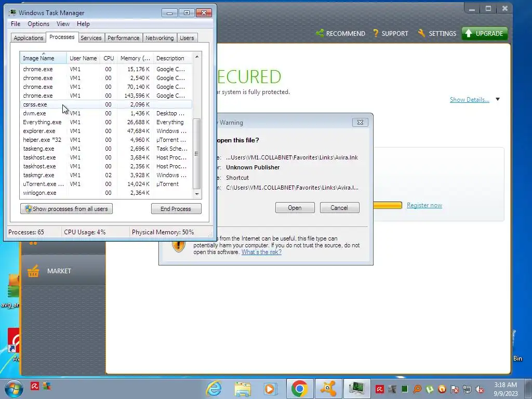The width and height of the screenshot is (532, 399).
Task: Open the View menu in Task Manager
Action: point(63,24)
